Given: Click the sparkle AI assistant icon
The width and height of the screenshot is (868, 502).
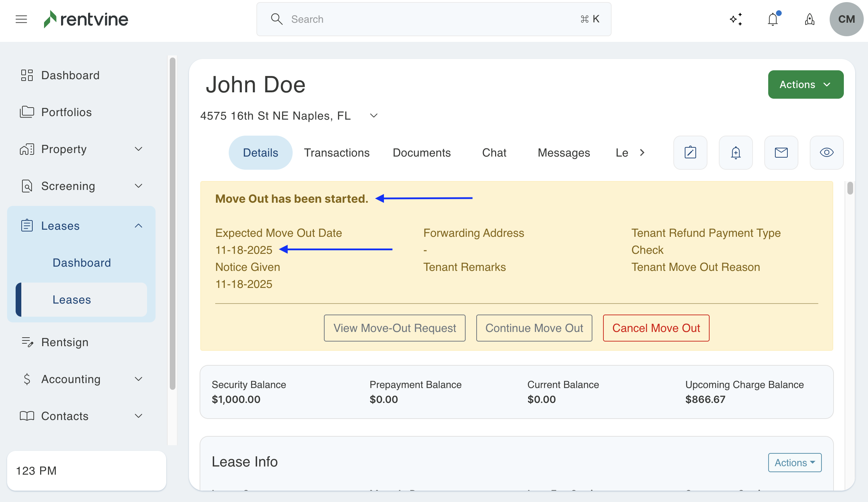Looking at the screenshot, I should pos(736,19).
